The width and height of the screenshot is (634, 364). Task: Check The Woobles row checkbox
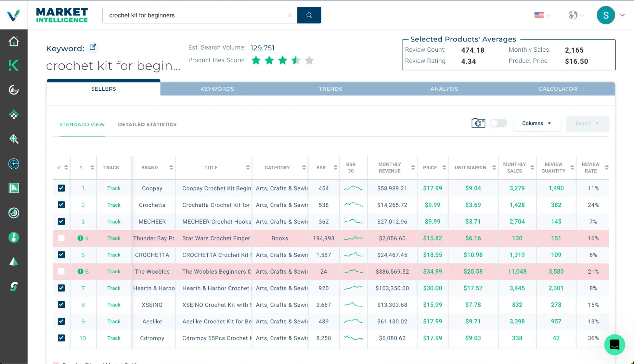click(61, 271)
